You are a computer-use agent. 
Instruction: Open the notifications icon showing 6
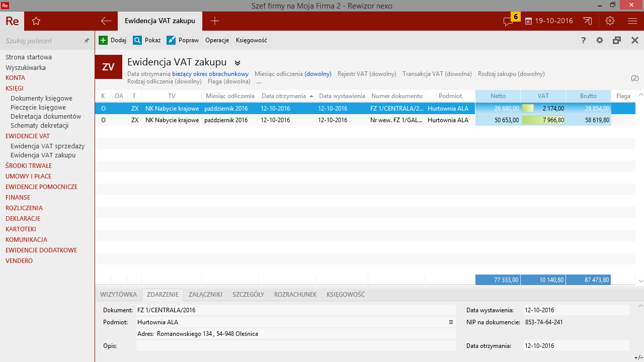point(509,21)
